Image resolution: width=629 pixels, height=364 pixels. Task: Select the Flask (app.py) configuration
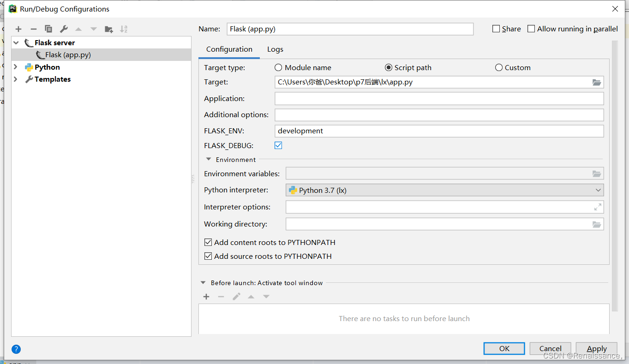[x=101, y=54]
